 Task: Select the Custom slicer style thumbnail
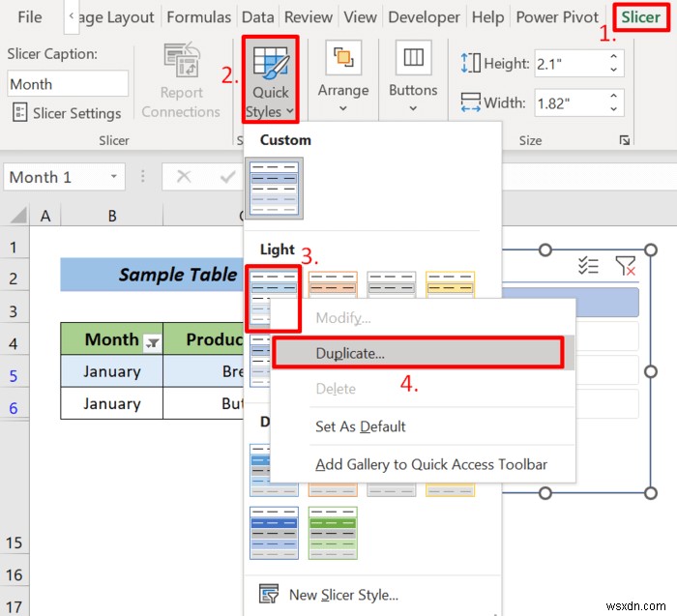pyautogui.click(x=274, y=188)
